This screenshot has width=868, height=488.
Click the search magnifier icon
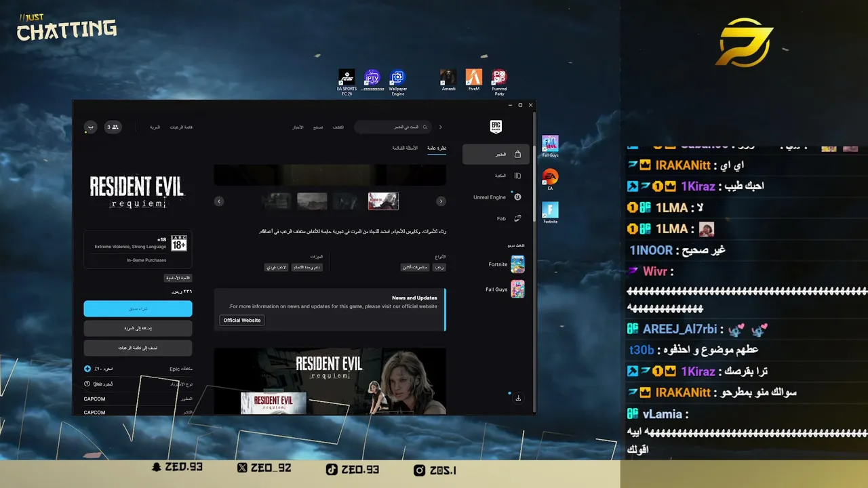click(x=425, y=127)
